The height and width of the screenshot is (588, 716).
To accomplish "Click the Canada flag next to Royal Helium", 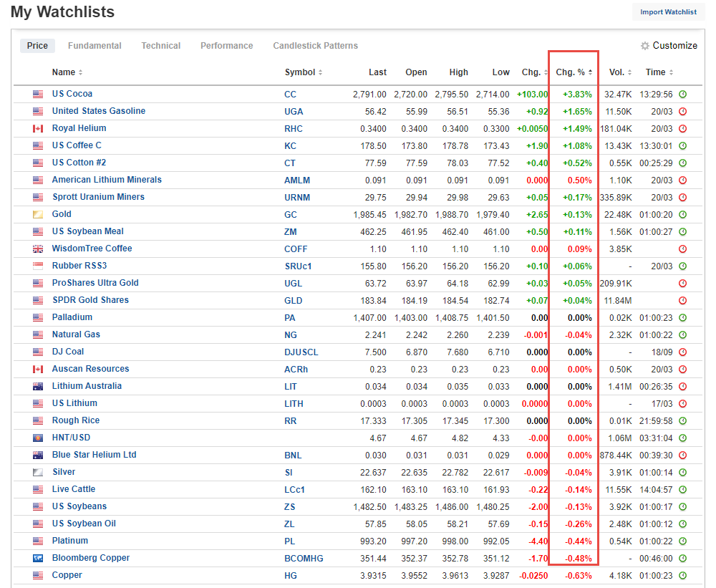I will [38, 129].
